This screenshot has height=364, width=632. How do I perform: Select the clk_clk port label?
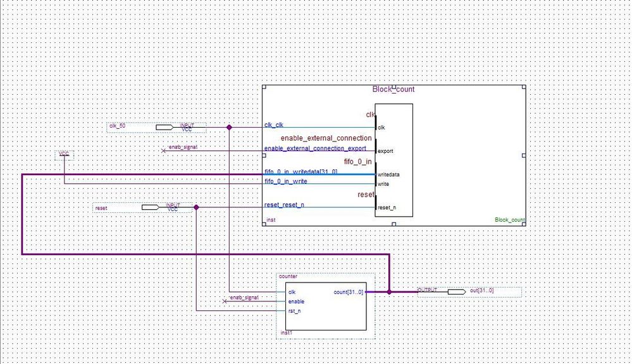coord(274,125)
